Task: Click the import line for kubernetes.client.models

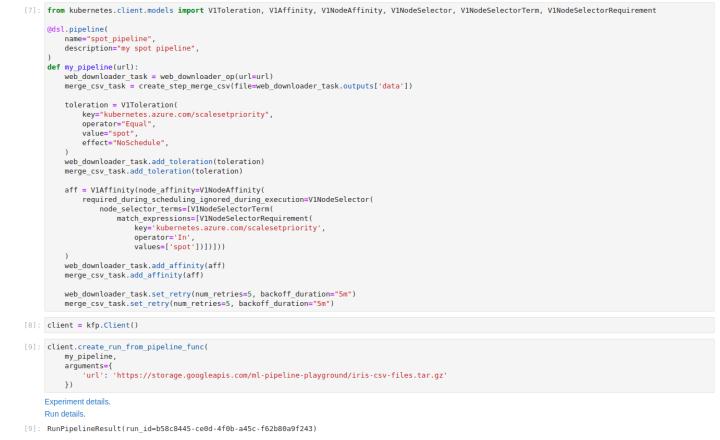Action: point(351,10)
